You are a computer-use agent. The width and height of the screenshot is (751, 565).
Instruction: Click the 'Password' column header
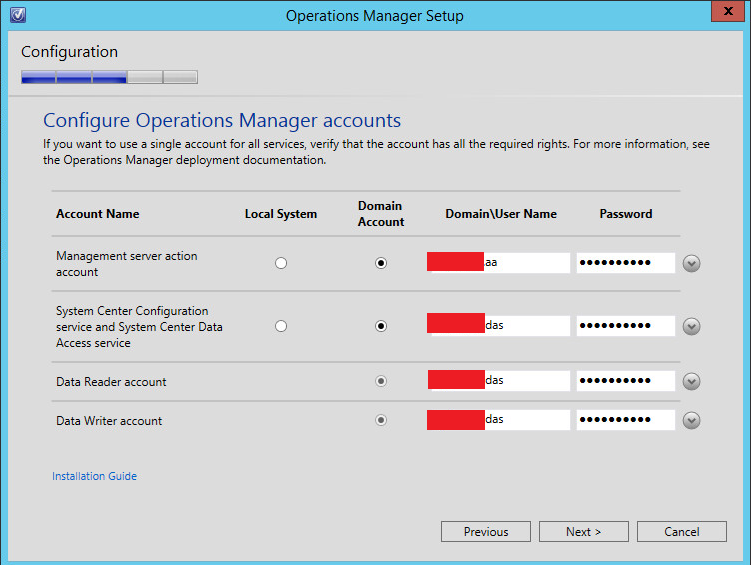coord(626,214)
